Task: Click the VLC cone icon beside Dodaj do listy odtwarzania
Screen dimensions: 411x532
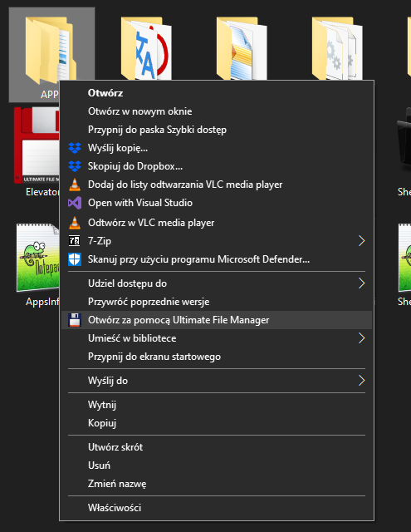Action: coord(75,185)
